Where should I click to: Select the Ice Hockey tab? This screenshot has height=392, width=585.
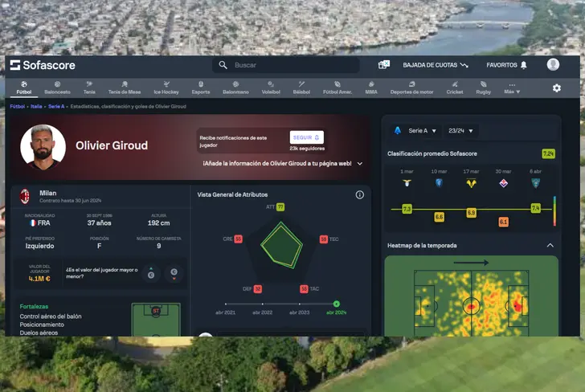[166, 88]
